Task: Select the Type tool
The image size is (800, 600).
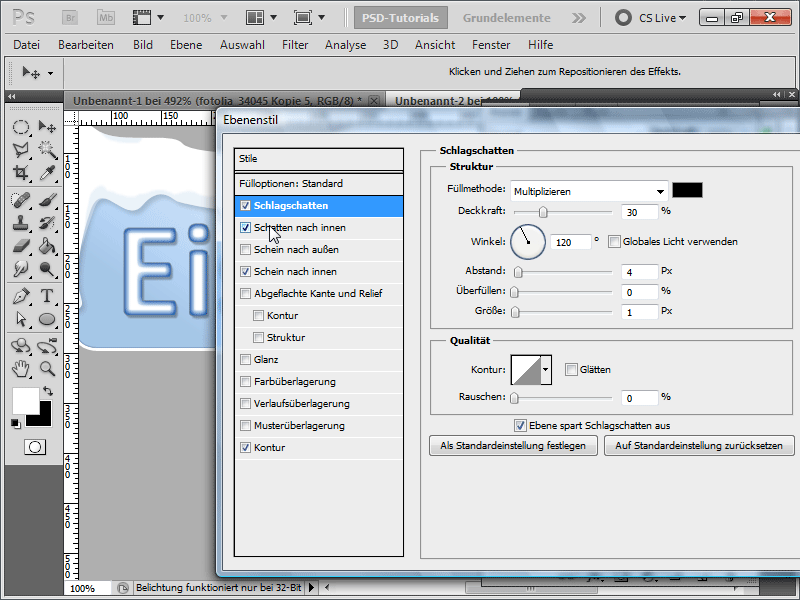Action: pos(47,296)
